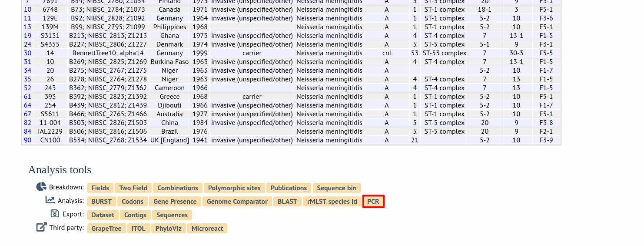The height and width of the screenshot is (246, 644).
Task: Click the UK [England] country cell
Action: pos(169,140)
